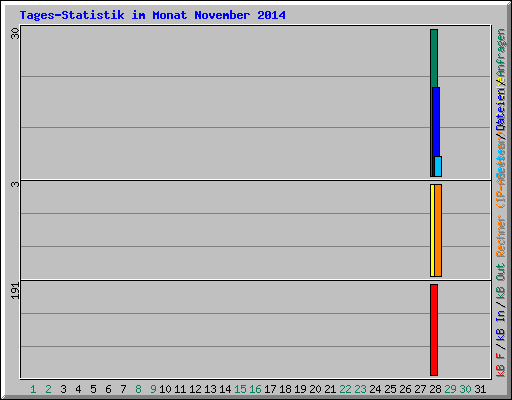
Task: Click day 20 on the x-axis
Action: [x=315, y=389]
